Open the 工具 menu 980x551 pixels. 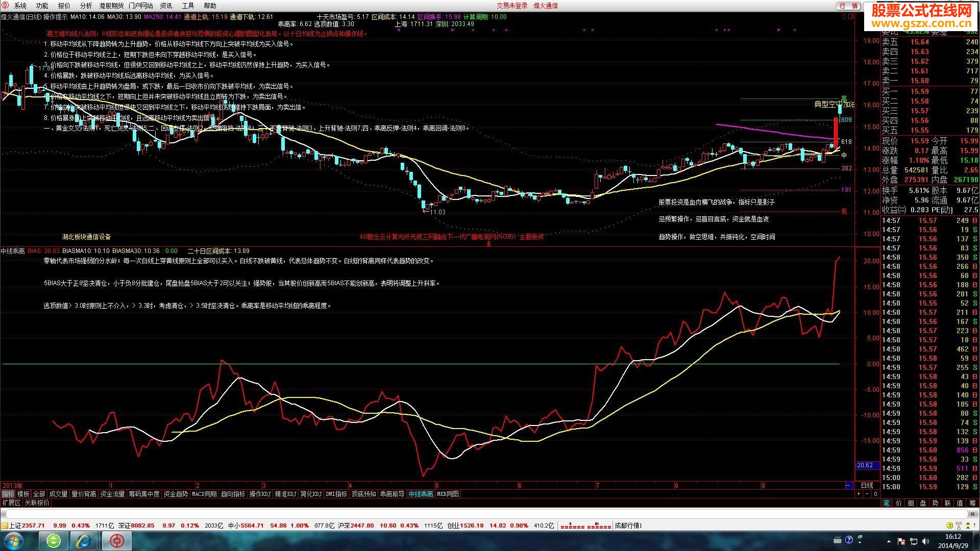[188, 6]
